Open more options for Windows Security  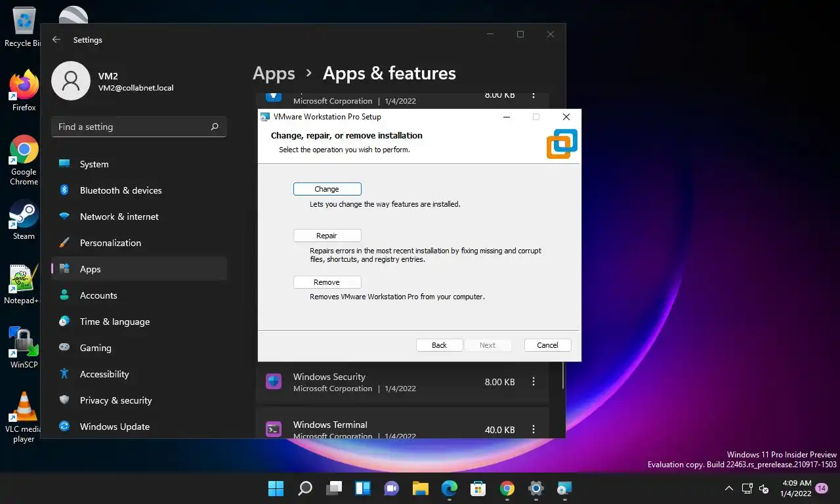[534, 382]
